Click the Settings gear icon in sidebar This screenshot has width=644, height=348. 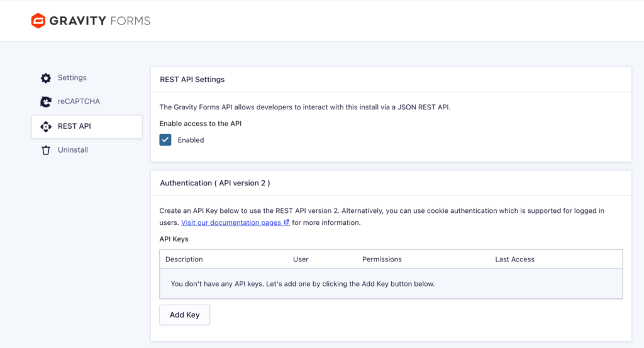(x=45, y=78)
